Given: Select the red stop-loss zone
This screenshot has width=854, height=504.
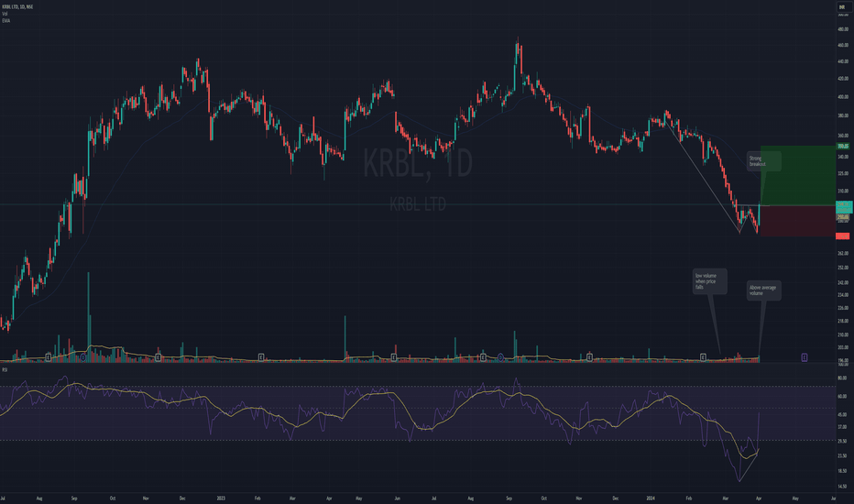Looking at the screenshot, I should pyautogui.click(x=798, y=221).
